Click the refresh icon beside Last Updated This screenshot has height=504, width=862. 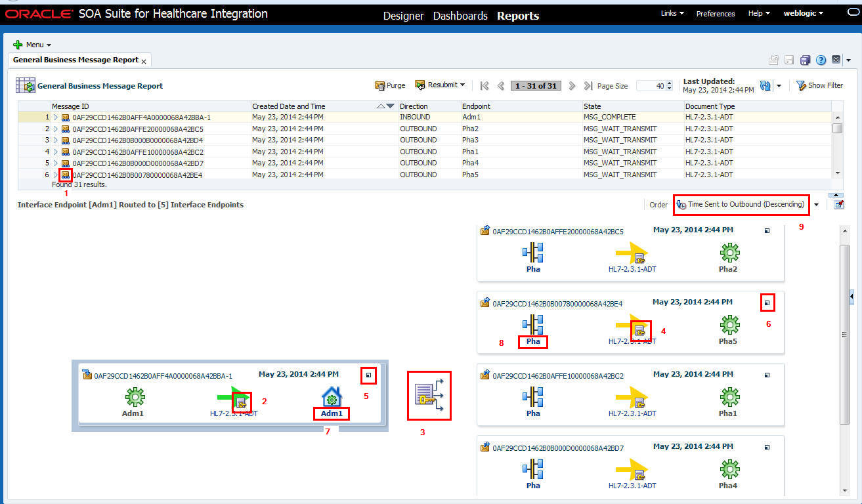(765, 86)
